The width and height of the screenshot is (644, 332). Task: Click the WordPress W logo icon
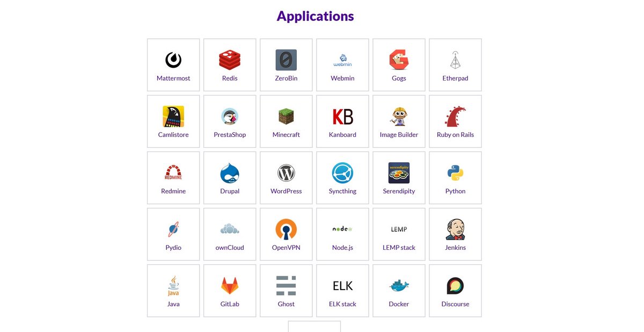pos(286,173)
